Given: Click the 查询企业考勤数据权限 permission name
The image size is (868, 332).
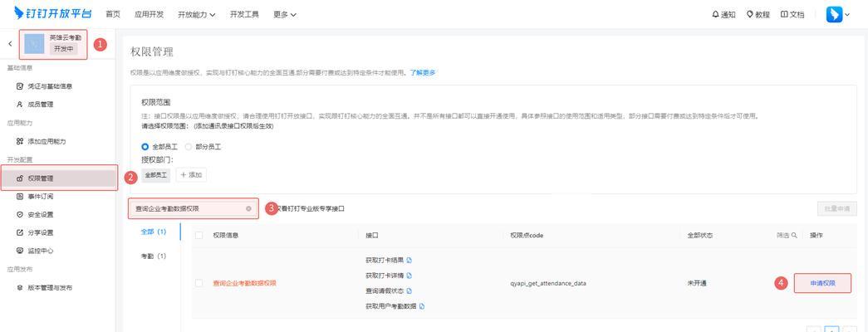Looking at the screenshot, I should (x=245, y=283).
